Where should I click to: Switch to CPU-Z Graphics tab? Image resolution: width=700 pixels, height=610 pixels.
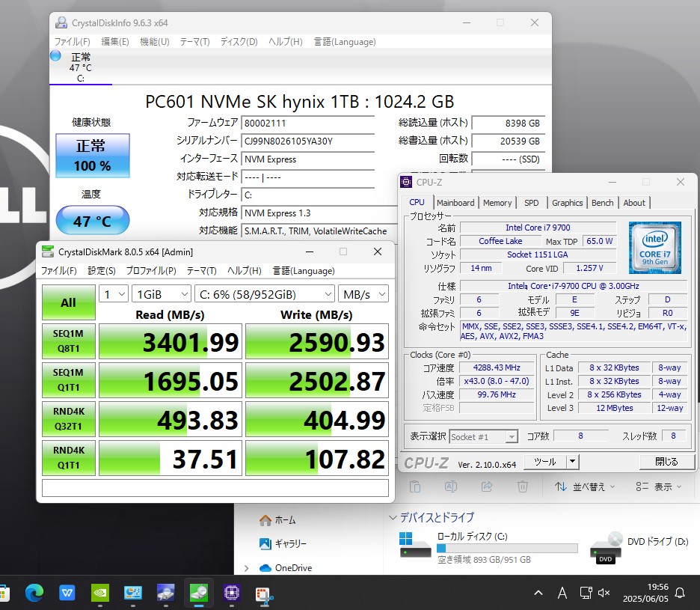567,203
